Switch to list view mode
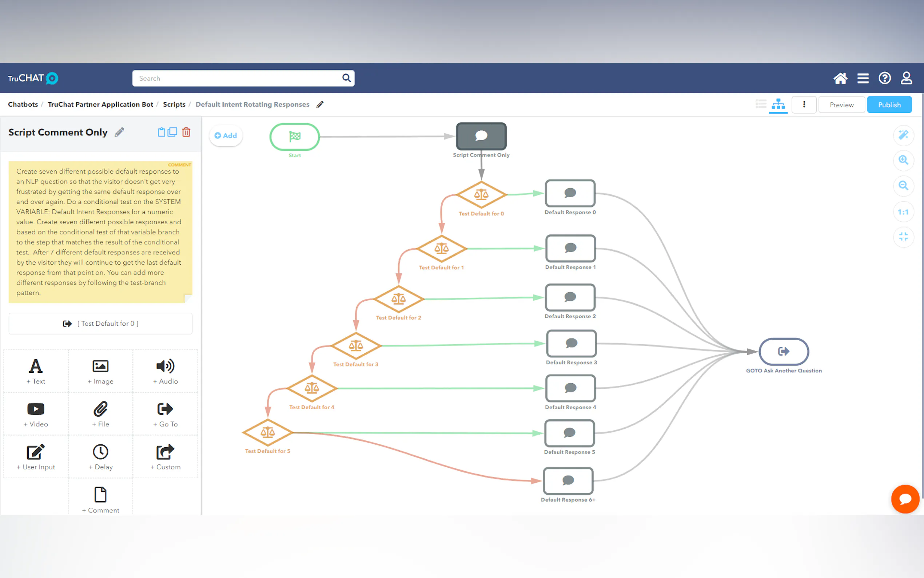The height and width of the screenshot is (578, 924). tap(761, 104)
